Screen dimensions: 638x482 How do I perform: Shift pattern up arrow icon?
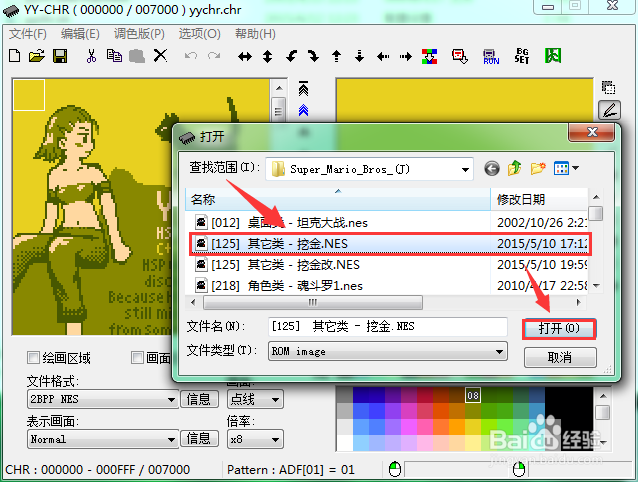pos(336,56)
